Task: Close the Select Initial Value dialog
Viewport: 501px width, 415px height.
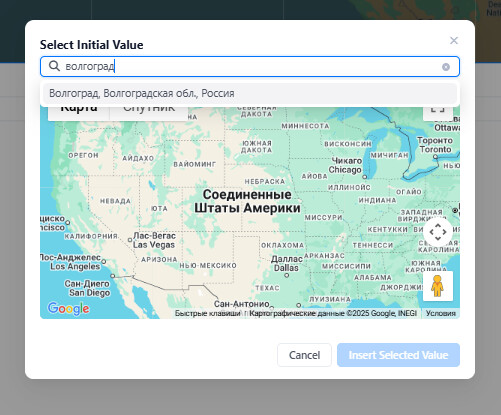Action: (454, 40)
